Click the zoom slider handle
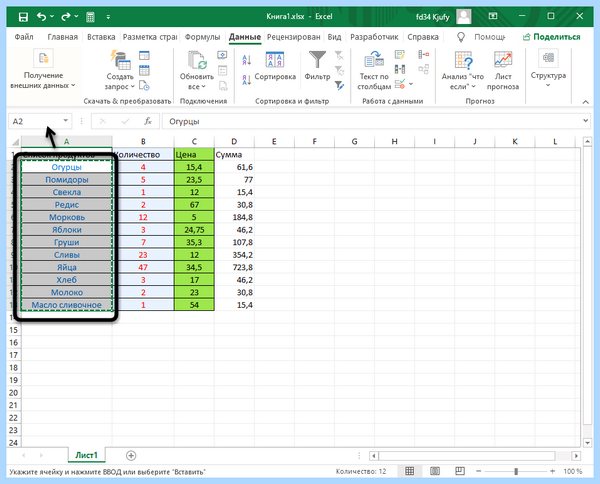 click(x=516, y=471)
